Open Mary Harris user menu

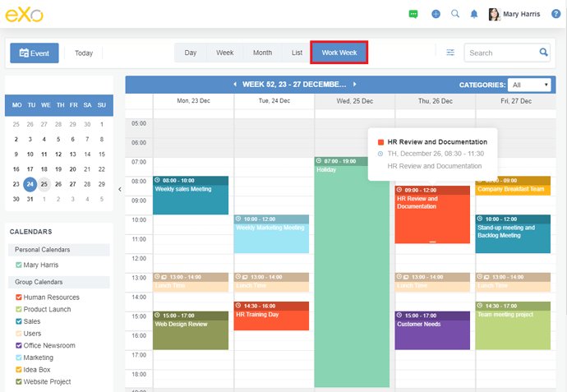(515, 14)
